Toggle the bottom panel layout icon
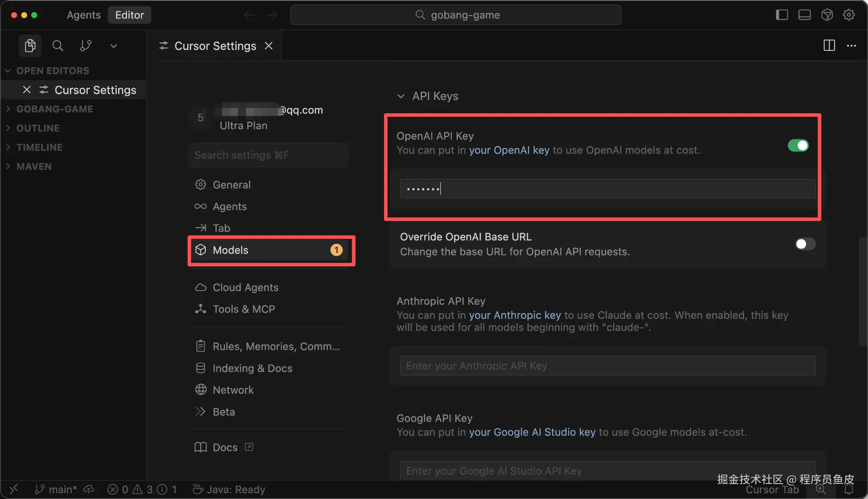 point(804,15)
